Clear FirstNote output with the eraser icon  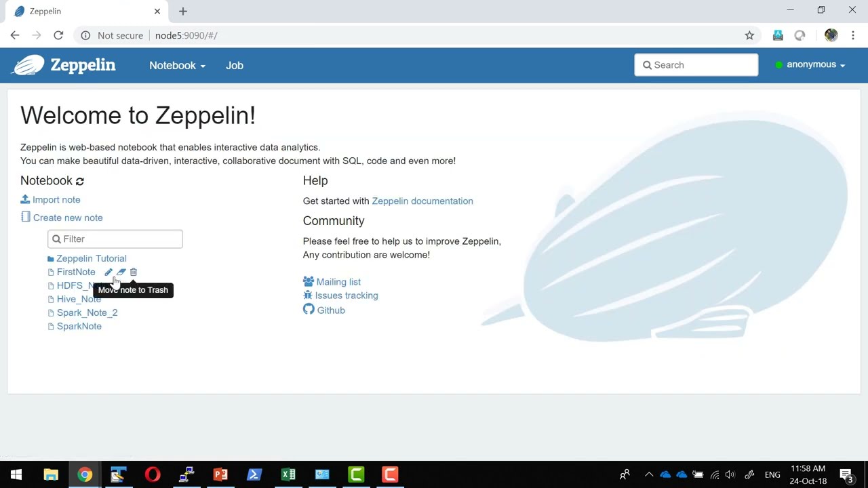pos(121,272)
